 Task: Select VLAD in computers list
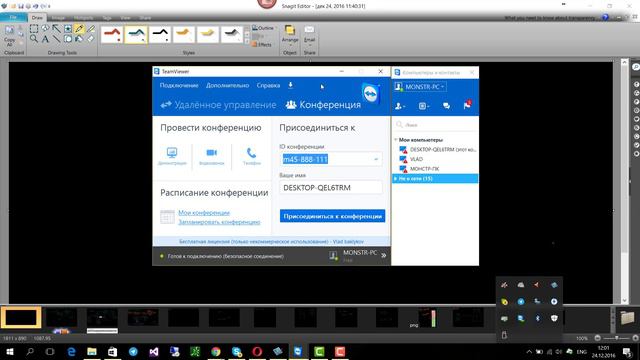411,159
